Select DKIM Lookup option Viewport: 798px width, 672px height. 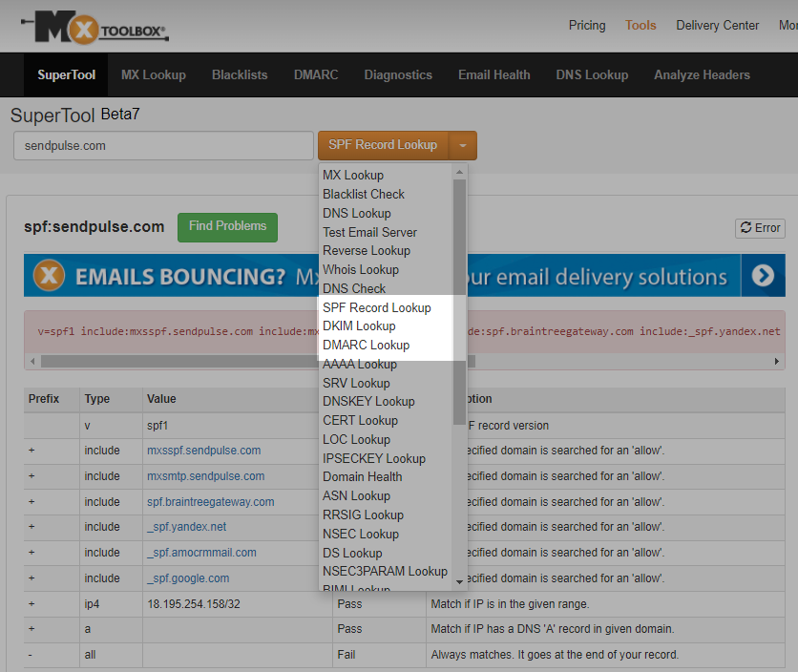359,325
